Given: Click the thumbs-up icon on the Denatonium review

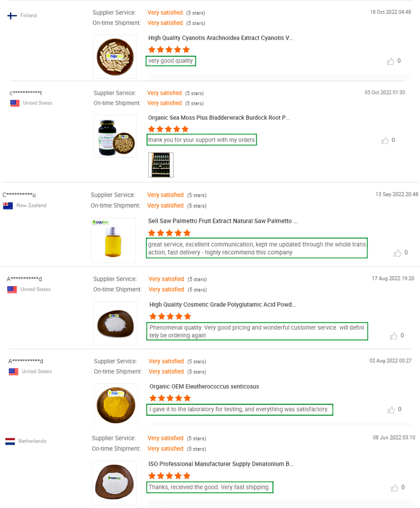Looking at the screenshot, I should click(395, 487).
